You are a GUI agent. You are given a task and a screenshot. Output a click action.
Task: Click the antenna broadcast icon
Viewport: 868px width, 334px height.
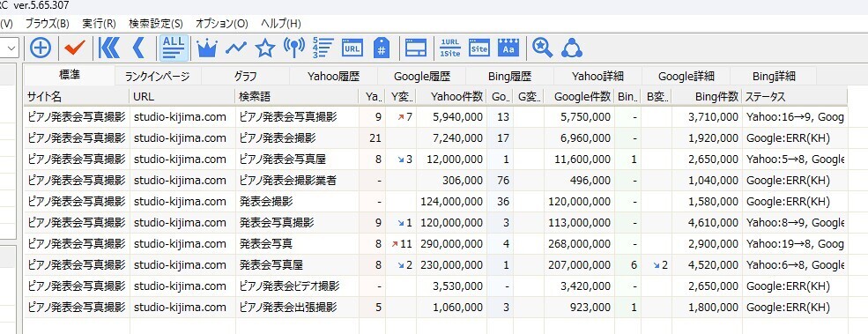pos(294,48)
